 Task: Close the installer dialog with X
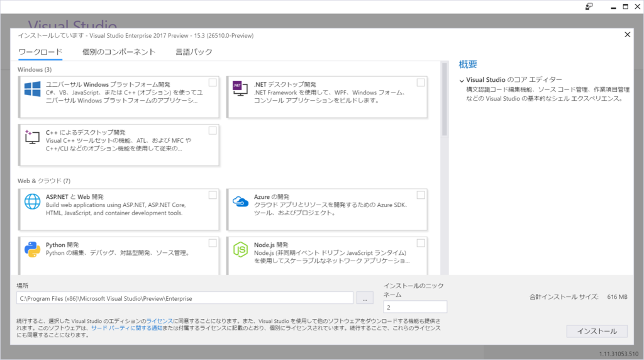click(x=627, y=35)
